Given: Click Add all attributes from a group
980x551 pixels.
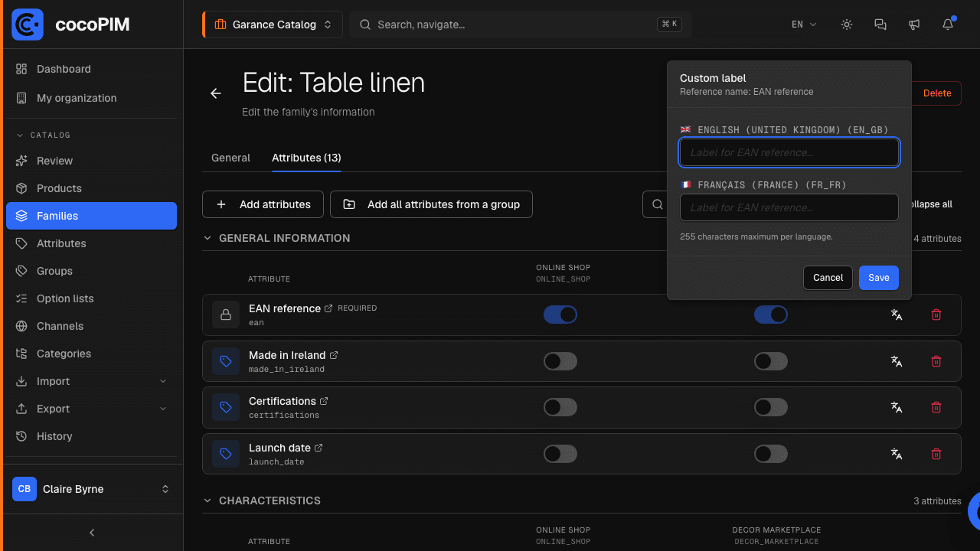Looking at the screenshot, I should tap(431, 204).
